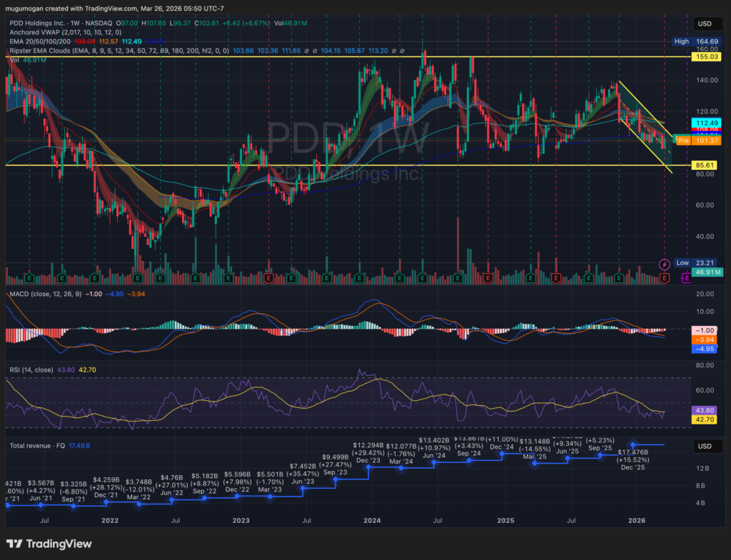Image resolution: width=731 pixels, height=560 pixels.
Task: Open the USD currency selector on price scale
Action: pyautogui.click(x=703, y=23)
